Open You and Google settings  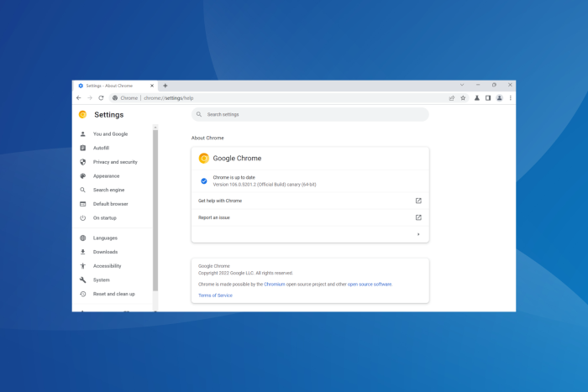[x=113, y=133]
